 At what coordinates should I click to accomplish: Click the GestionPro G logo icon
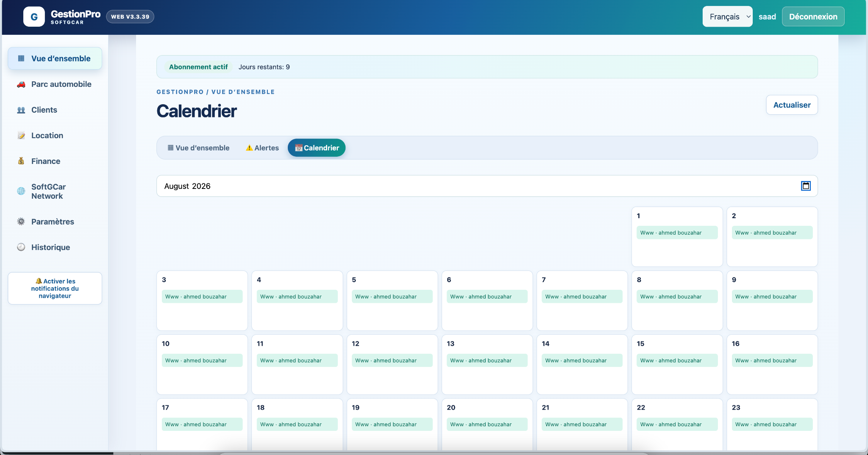pos(34,17)
